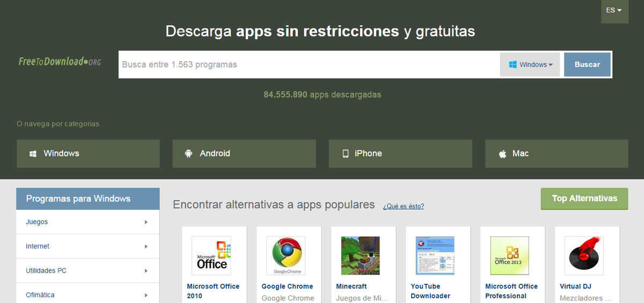Click the 'Programas para Windows' header
The width and height of the screenshot is (644, 303).
[x=88, y=198]
